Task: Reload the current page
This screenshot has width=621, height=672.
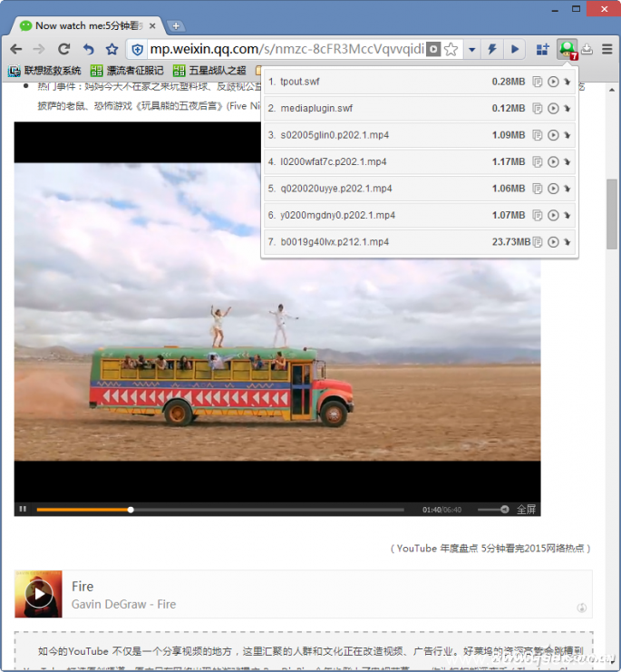Action: (x=63, y=49)
